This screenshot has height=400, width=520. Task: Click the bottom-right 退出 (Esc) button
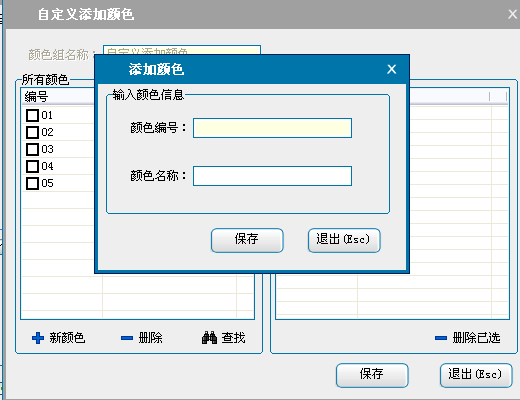coord(476,375)
